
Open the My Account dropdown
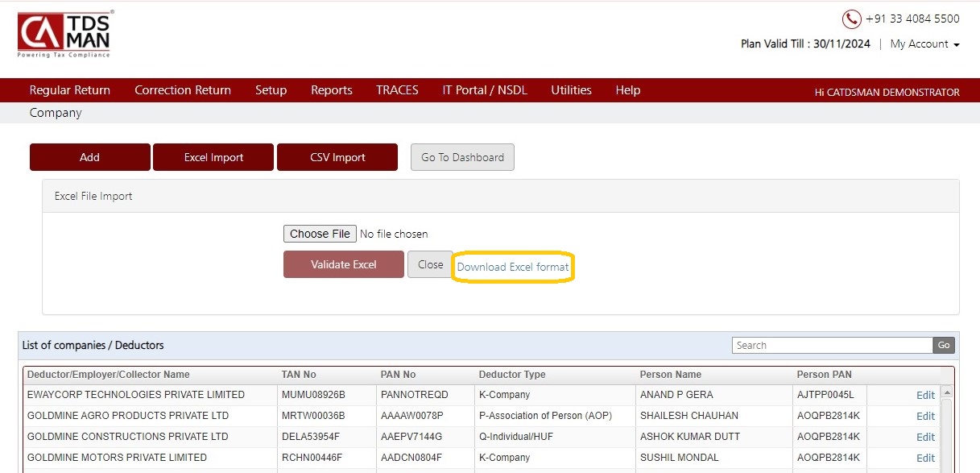[924, 44]
